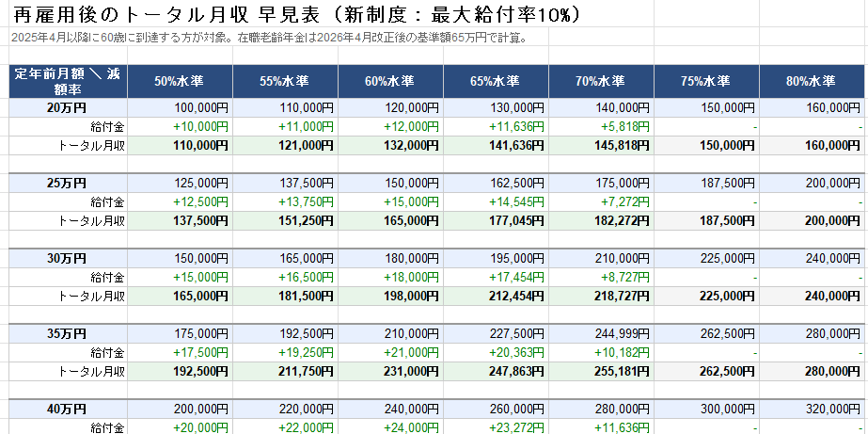Click the '35万円' row label

click(68, 334)
